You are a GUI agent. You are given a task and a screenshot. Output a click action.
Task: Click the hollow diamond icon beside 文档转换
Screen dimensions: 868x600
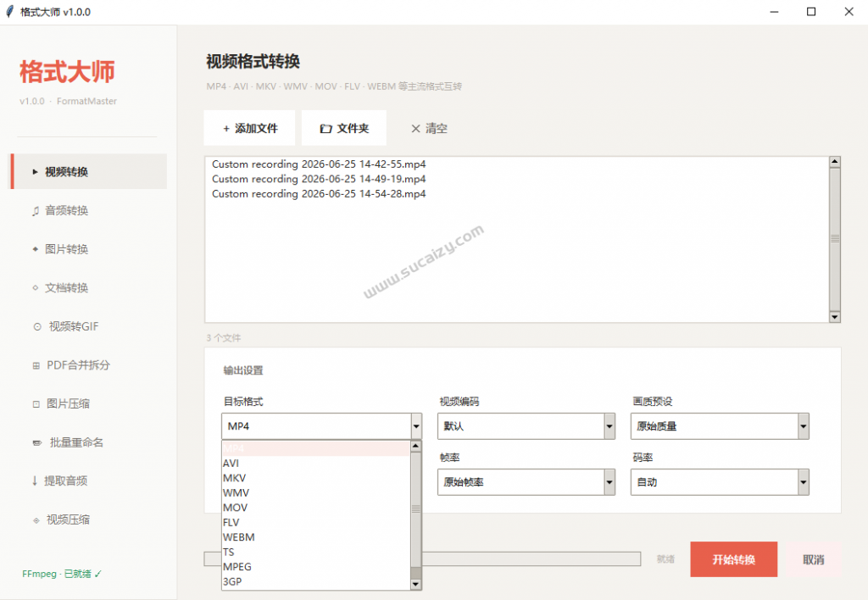pyautogui.click(x=36, y=288)
